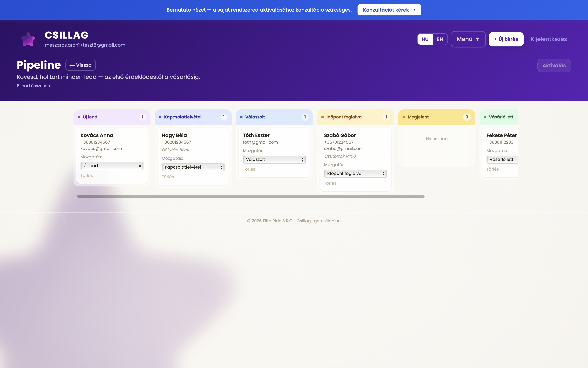Click the Csütörtök 14:00 note
Screen dimensions: 588x368
[340, 156]
